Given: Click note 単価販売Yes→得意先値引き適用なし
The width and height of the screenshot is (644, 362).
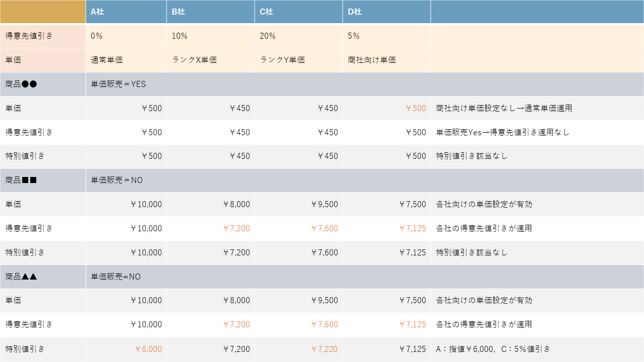Looking at the screenshot, I should coord(503,132).
